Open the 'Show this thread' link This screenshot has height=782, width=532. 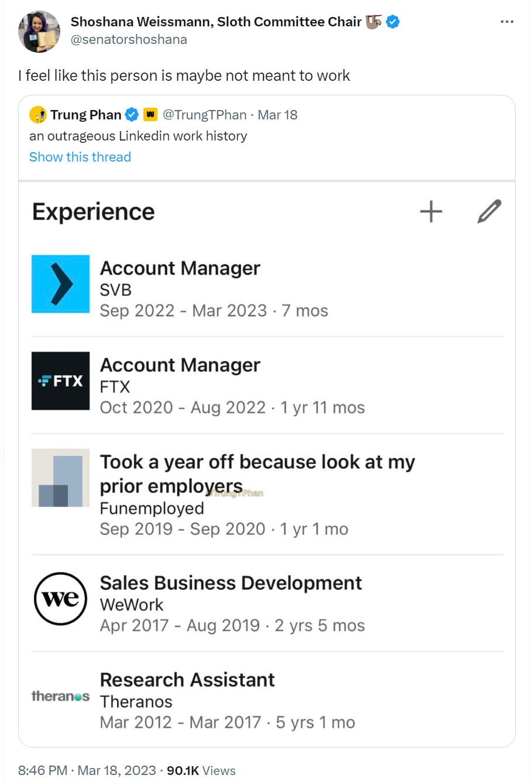click(80, 157)
